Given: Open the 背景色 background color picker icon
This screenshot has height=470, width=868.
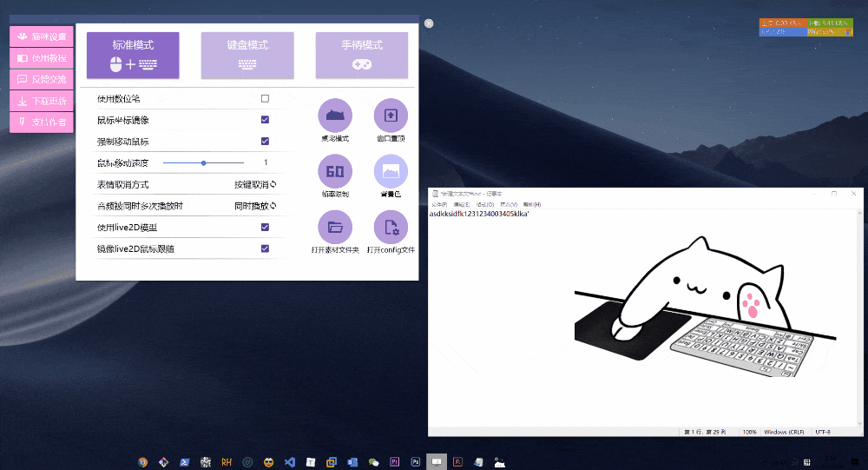Looking at the screenshot, I should [391, 171].
